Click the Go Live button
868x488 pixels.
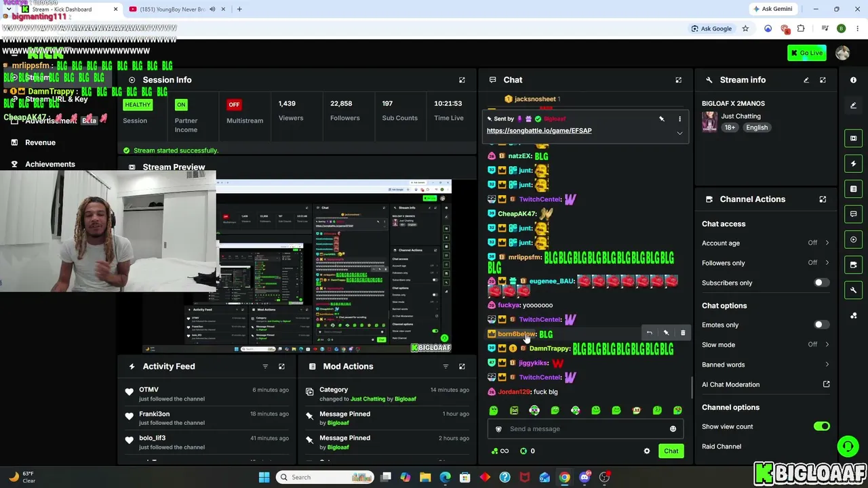click(806, 53)
